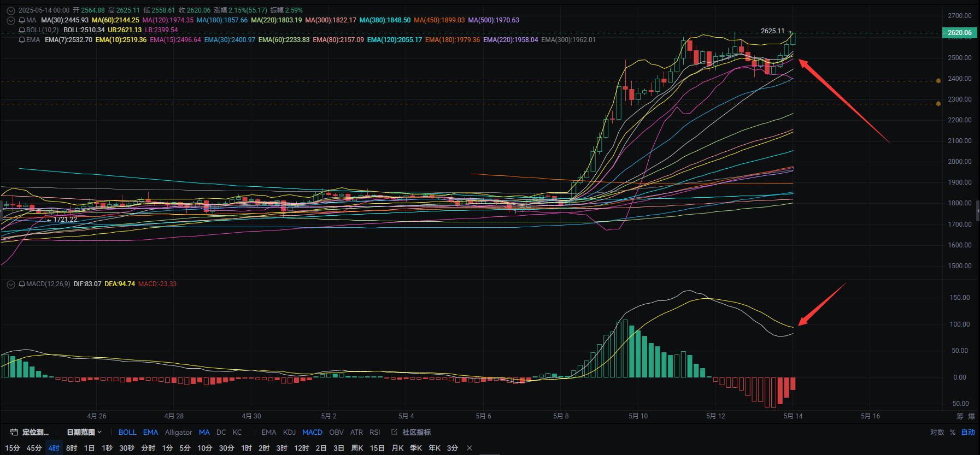Viewport: 980px width, 455px height.
Task: Click the MACD(12,26,9) alert bell icon
Action: tap(22, 284)
